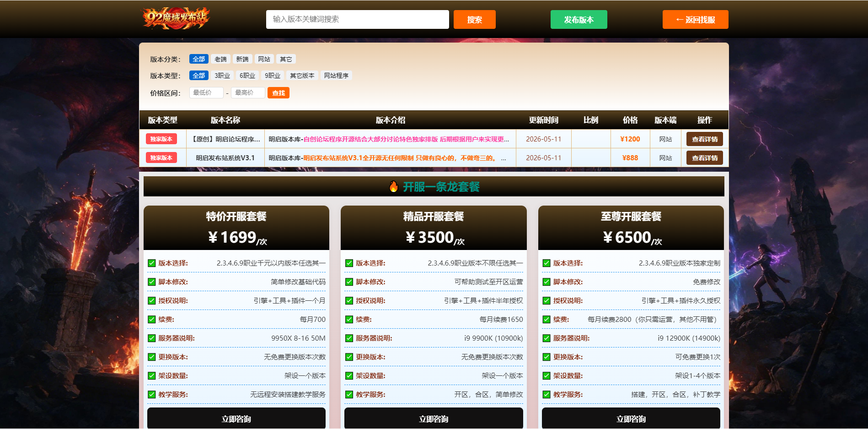868x429 pixels.
Task: View details for the ¥888 version
Action: point(704,158)
